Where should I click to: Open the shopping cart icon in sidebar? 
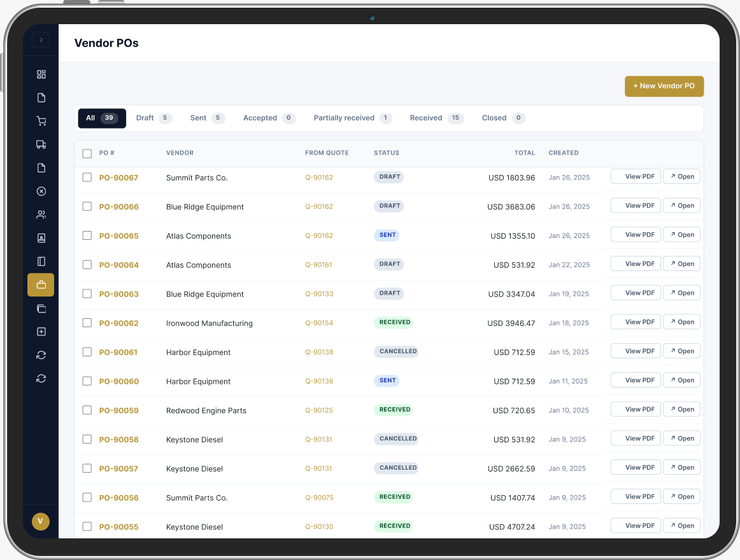pos(41,121)
